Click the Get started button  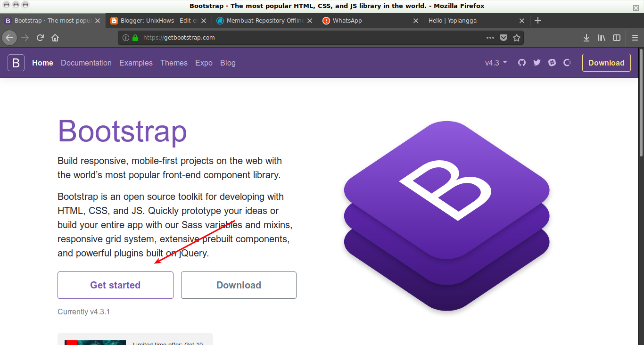tap(115, 285)
